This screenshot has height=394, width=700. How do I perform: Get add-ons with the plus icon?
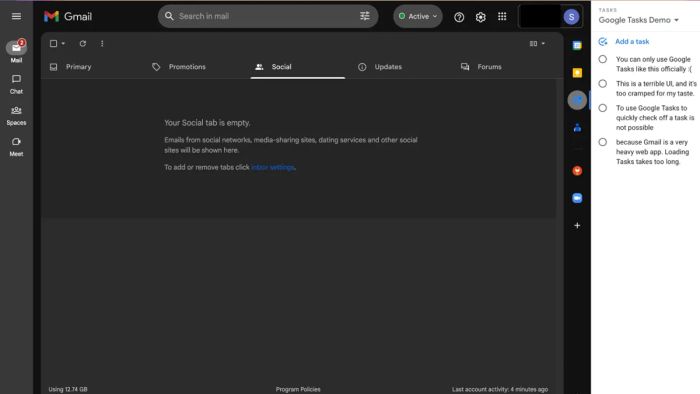(577, 225)
